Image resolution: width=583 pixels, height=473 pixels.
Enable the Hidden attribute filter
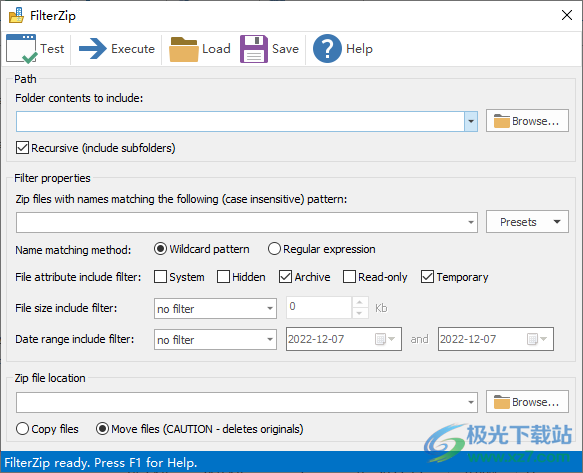(x=223, y=277)
